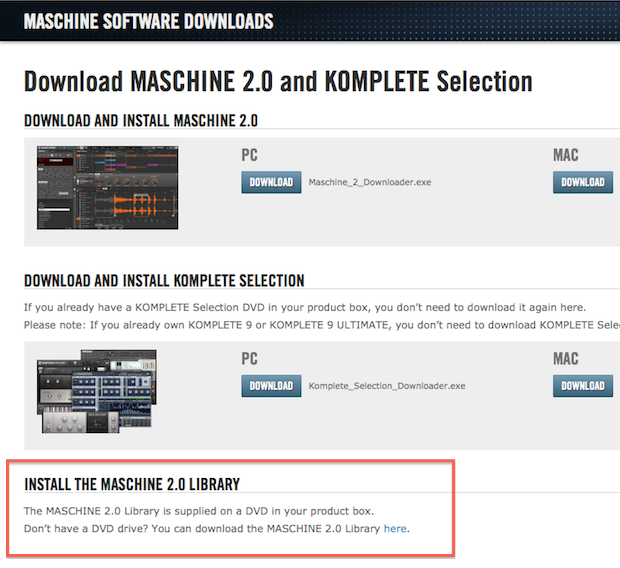This screenshot has width=620, height=568.
Task: Click the PC label in the Komplete Selection section
Action: point(249,359)
